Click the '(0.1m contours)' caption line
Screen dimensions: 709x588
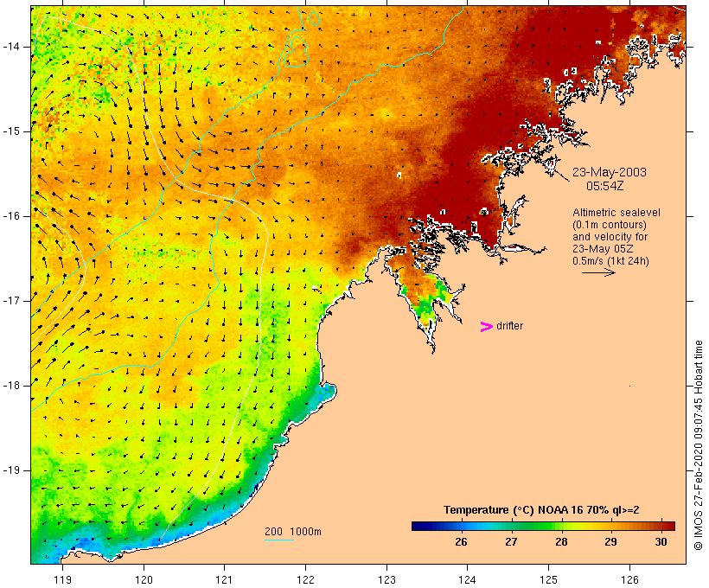point(609,225)
